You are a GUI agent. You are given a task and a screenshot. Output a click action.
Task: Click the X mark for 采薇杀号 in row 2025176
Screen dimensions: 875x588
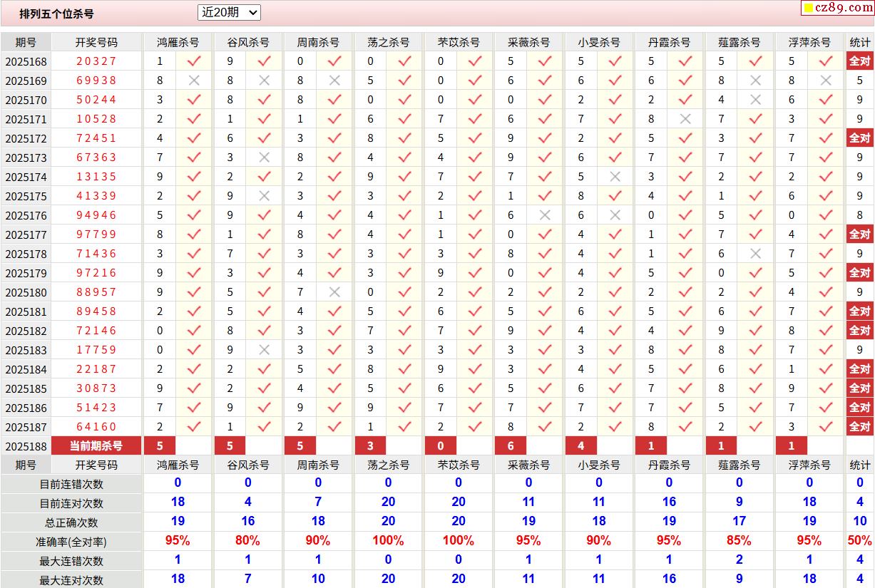pyautogui.click(x=545, y=215)
